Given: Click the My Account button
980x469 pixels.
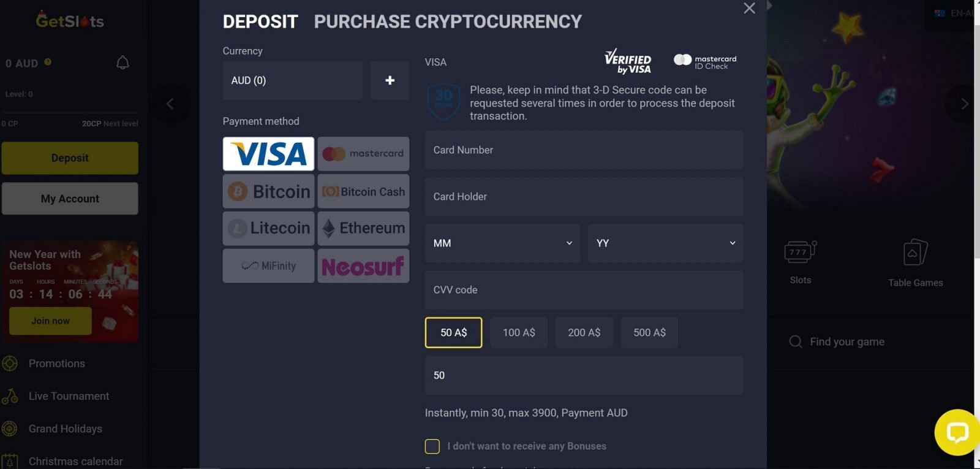Looking at the screenshot, I should click(x=70, y=199).
